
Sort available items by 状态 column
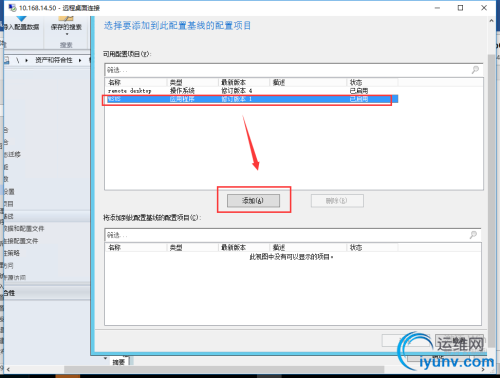tap(372, 82)
